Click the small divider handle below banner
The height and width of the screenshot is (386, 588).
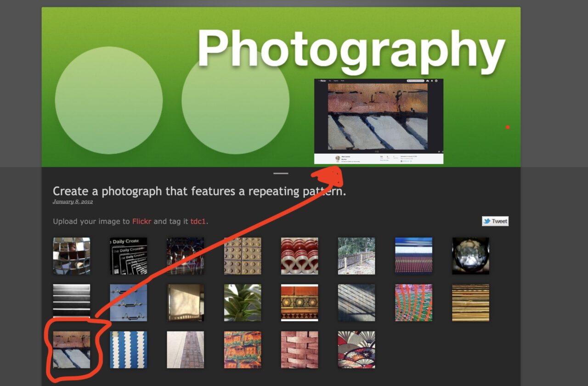click(281, 173)
